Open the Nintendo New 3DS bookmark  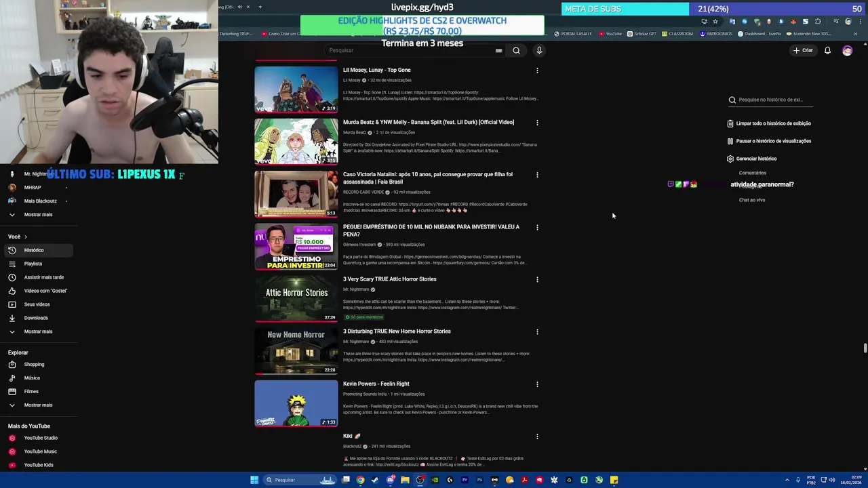coord(808,33)
